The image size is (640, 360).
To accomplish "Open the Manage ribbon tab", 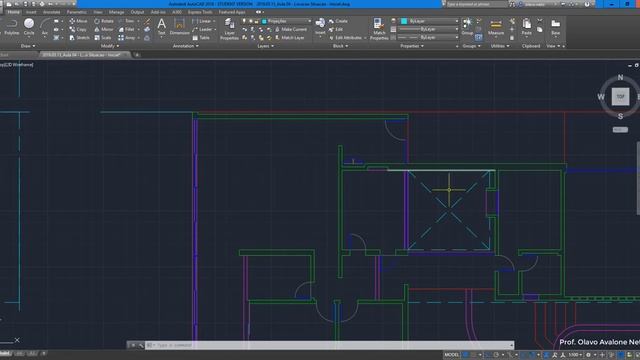I will point(116,12).
